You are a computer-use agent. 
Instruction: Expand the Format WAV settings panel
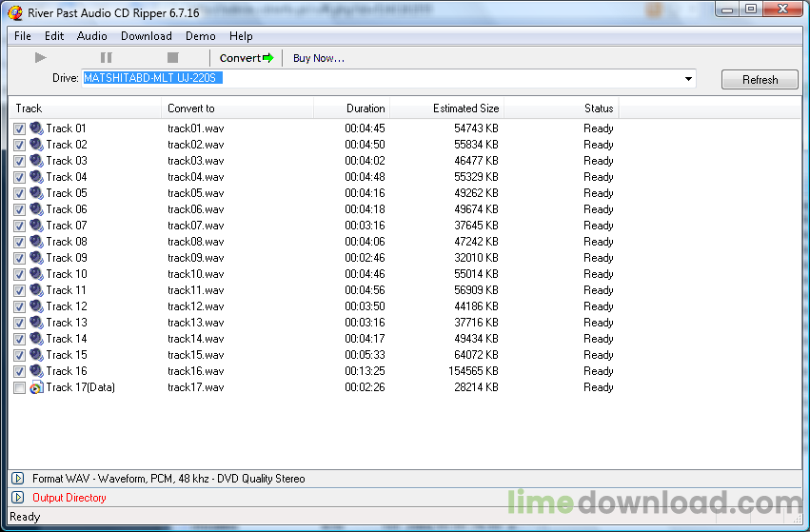pos(17,479)
